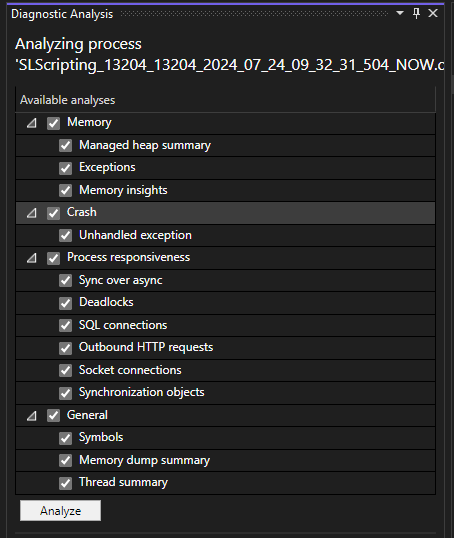Uncheck the Memory category checkbox

(x=54, y=123)
